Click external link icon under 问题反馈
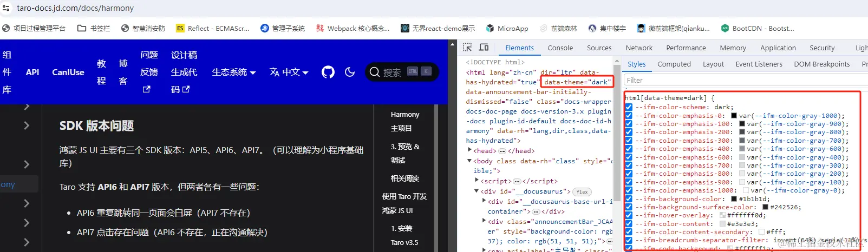 pos(146,89)
